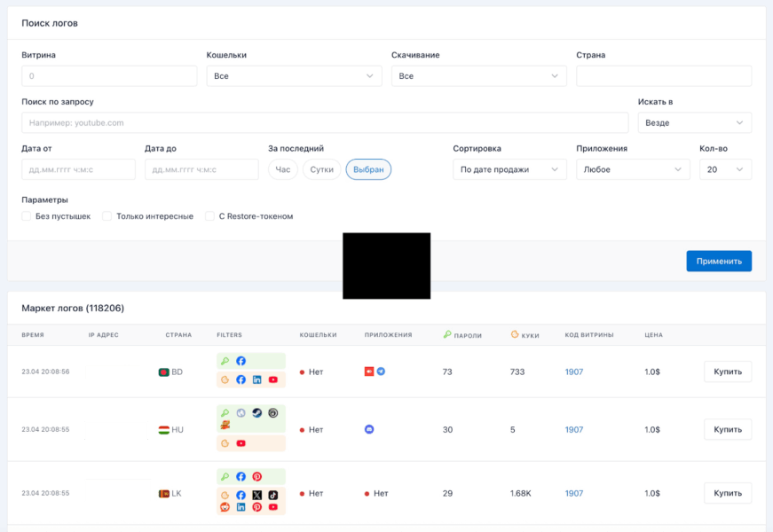Click the X (Twitter) icon in the LK row
The width and height of the screenshot is (773, 532).
256,495
